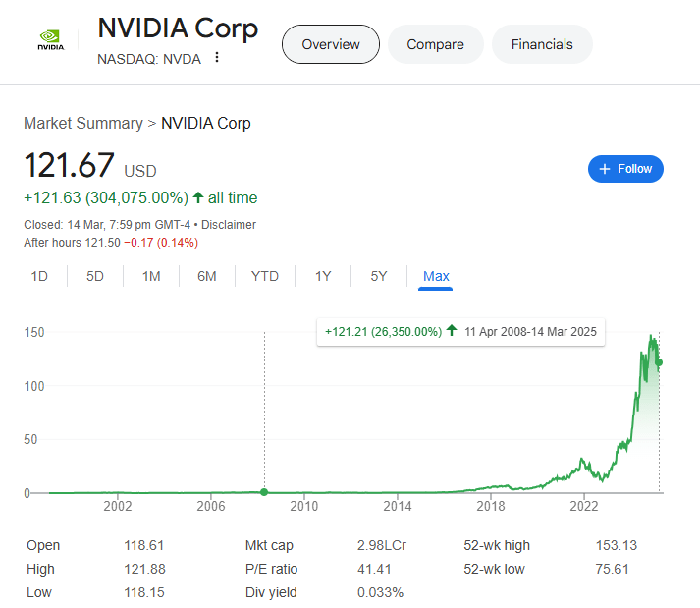Image resolution: width=700 pixels, height=608 pixels.
Task: Select the 1D time range
Action: coord(39,276)
